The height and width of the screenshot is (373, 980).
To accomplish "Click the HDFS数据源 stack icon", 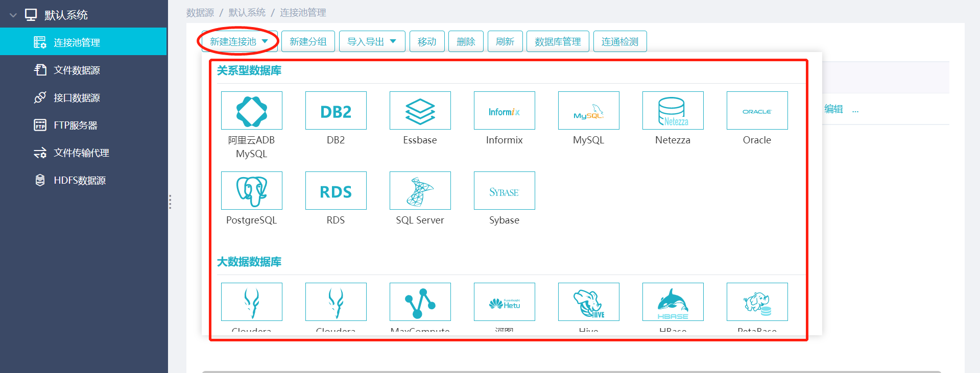I will coord(40,180).
